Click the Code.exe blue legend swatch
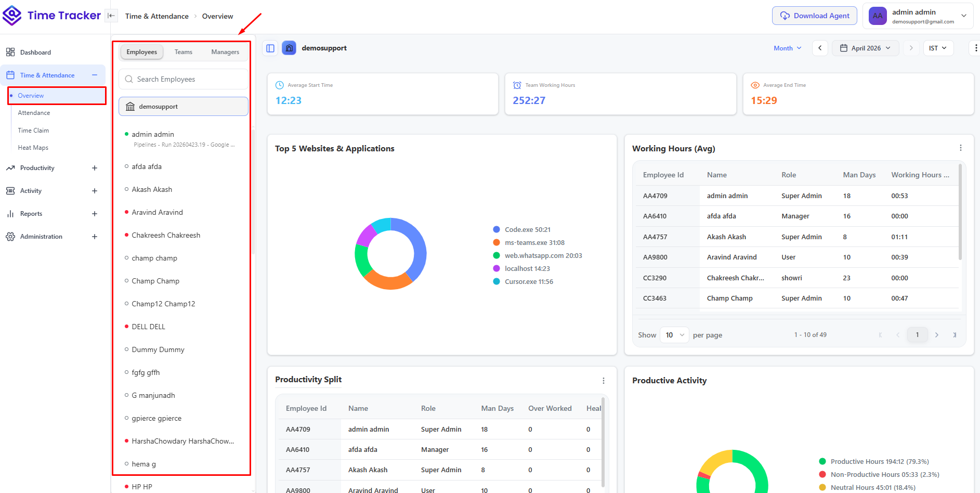This screenshot has width=980, height=493. pyautogui.click(x=496, y=229)
